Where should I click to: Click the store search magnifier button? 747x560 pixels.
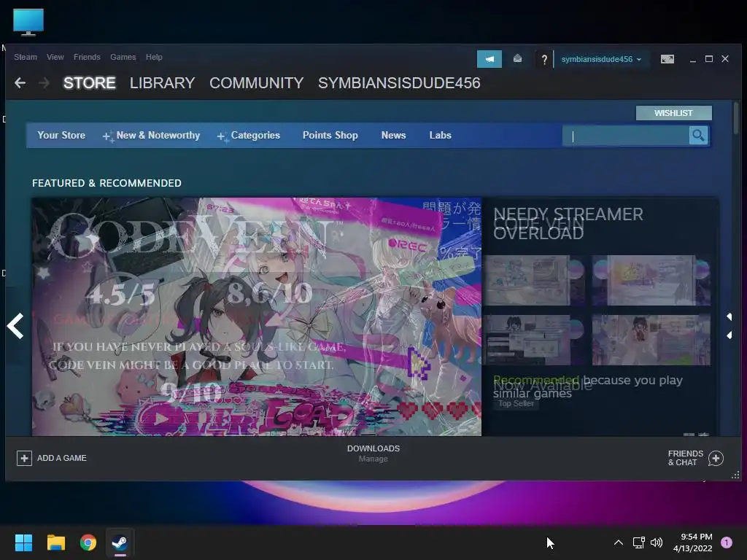[x=698, y=136]
